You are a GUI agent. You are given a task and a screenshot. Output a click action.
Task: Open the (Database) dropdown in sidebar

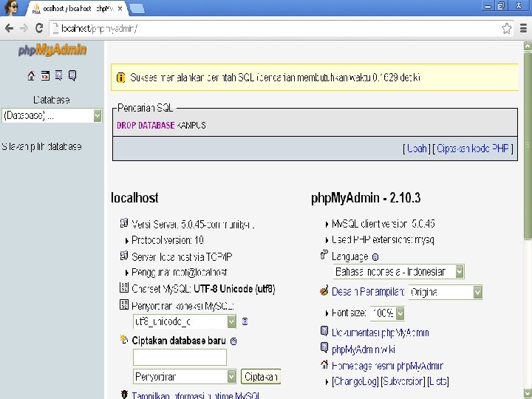point(52,116)
